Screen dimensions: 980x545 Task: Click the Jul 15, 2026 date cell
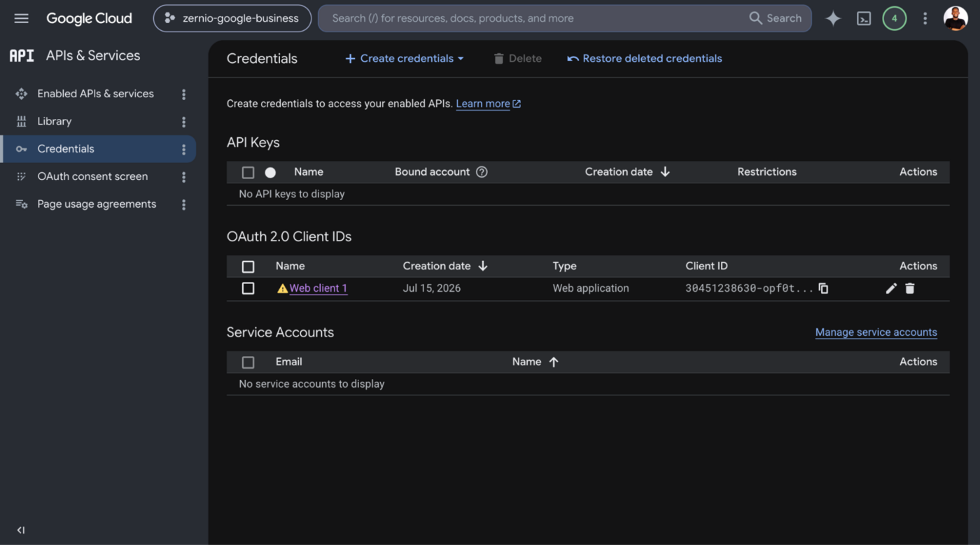point(431,288)
